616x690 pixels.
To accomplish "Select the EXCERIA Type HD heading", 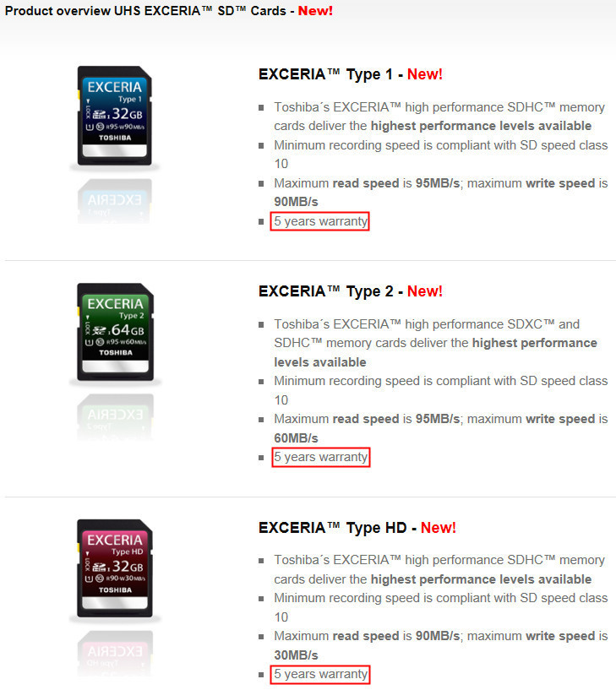I will (x=332, y=528).
